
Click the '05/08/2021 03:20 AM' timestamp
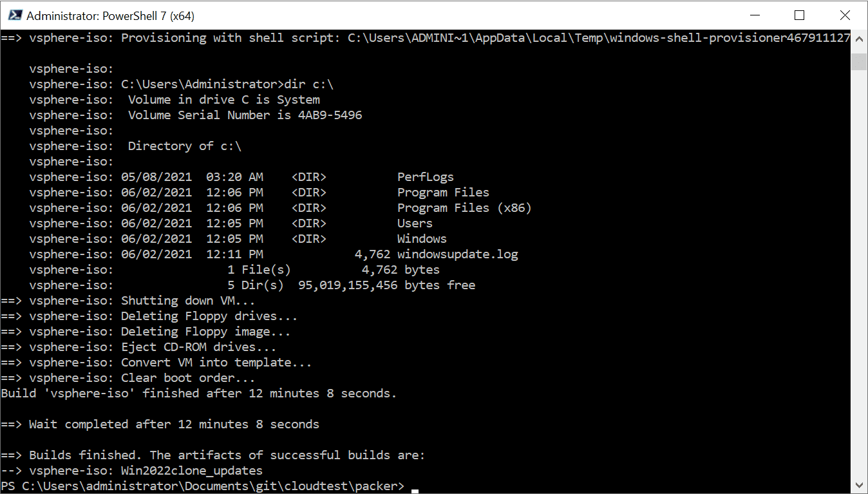(192, 177)
